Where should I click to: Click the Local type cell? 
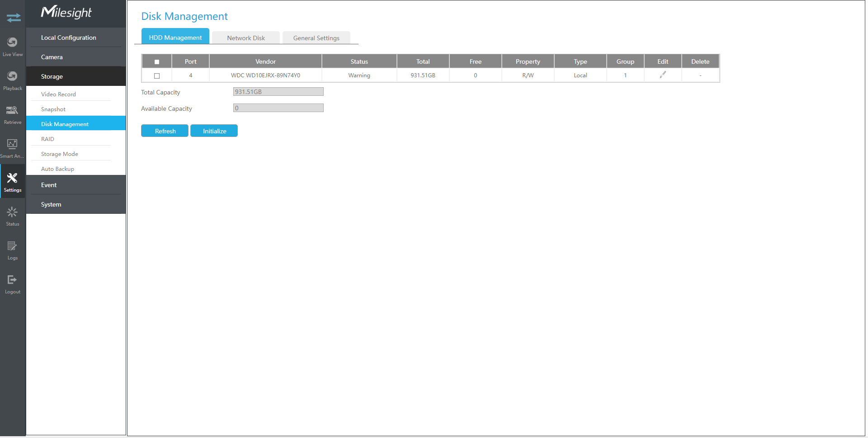click(580, 75)
